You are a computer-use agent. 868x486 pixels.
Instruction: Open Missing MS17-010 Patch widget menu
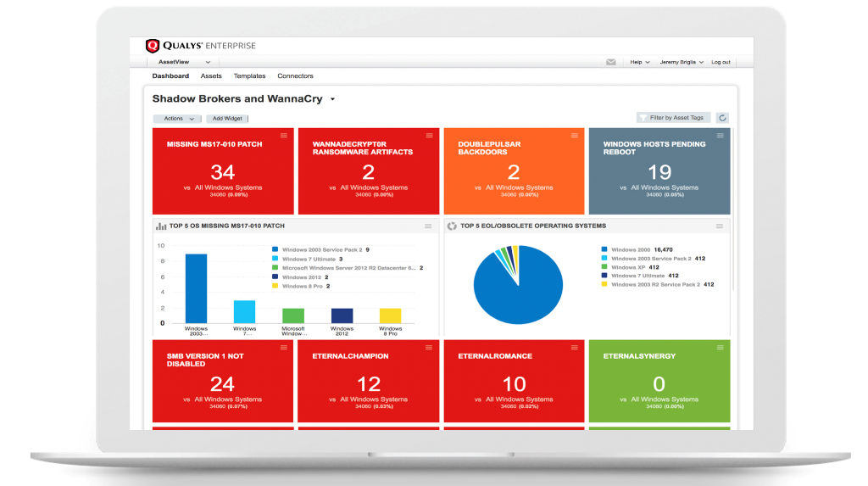coord(283,135)
